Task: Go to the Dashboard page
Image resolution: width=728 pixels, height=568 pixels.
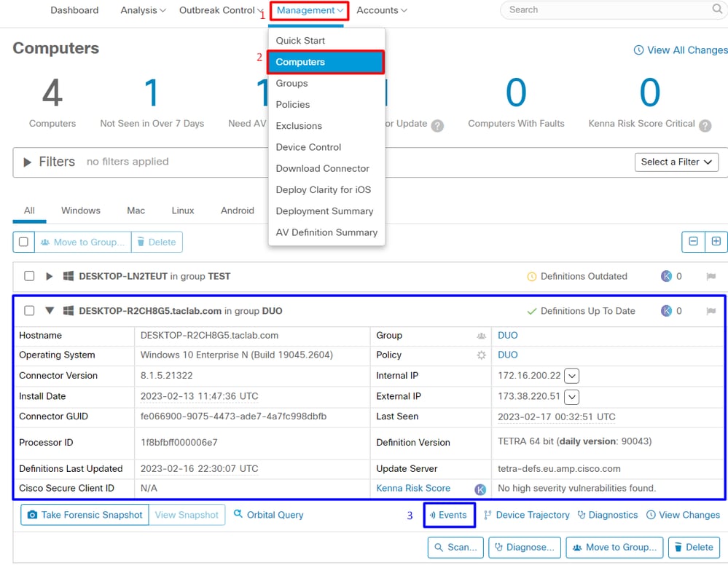Action: (x=74, y=10)
